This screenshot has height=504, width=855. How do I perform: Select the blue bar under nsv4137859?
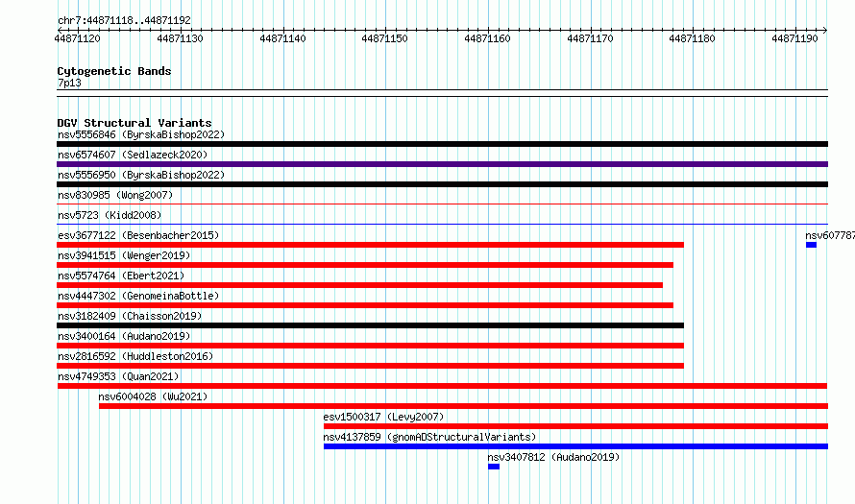575,446
